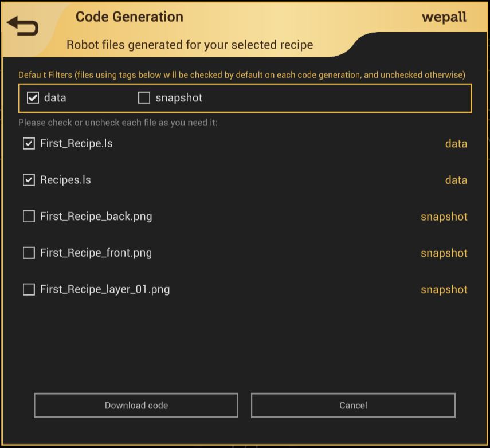Click the snapshot tag beside First_Recipe_layer_01.png

click(444, 290)
